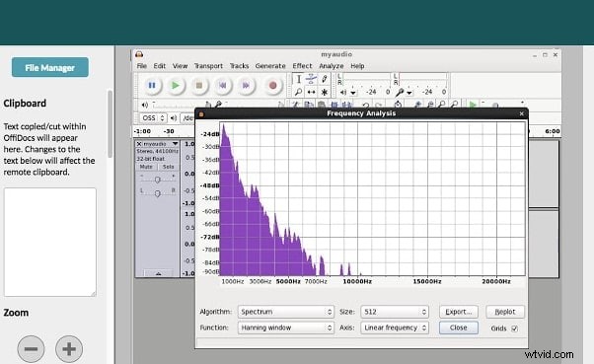594x364 pixels.
Task: Click Close in Frequency Analysis dialog
Action: pos(459,328)
